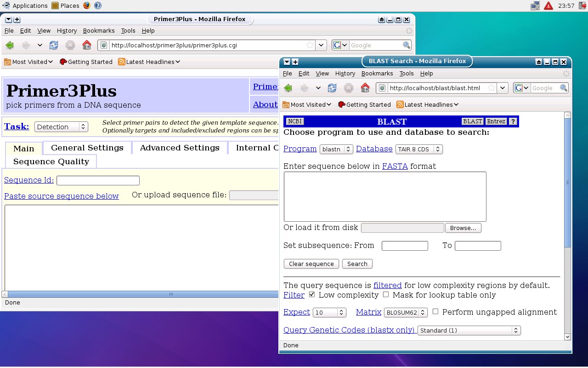Toggle Low complexity filter checkbox
The width and height of the screenshot is (588, 368).
[x=312, y=294]
